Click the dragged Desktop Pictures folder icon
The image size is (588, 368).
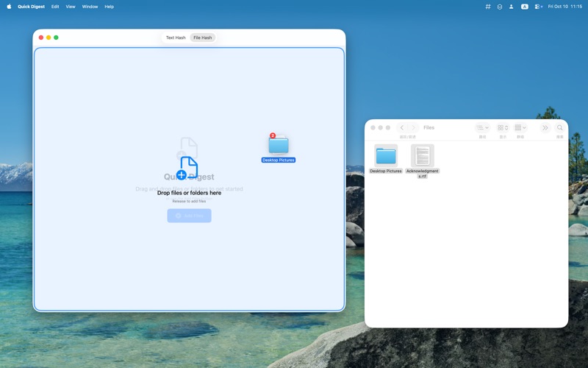(x=279, y=145)
